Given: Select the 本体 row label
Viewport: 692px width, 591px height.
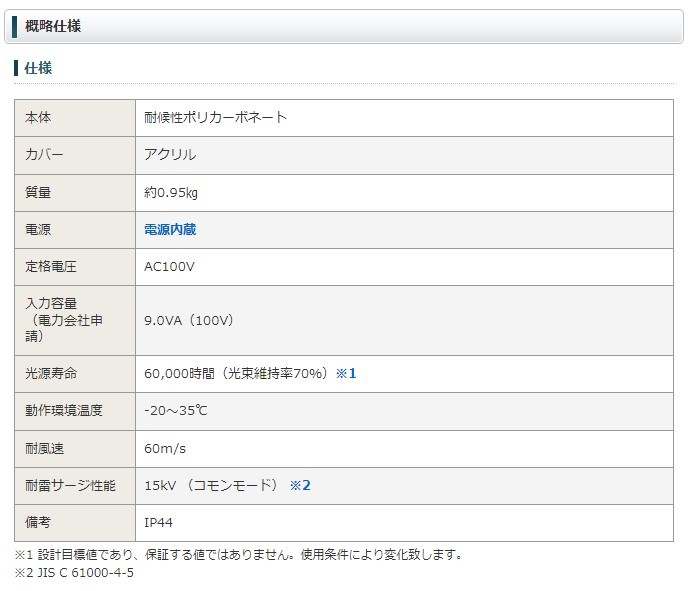Looking at the screenshot, I should (38, 118).
